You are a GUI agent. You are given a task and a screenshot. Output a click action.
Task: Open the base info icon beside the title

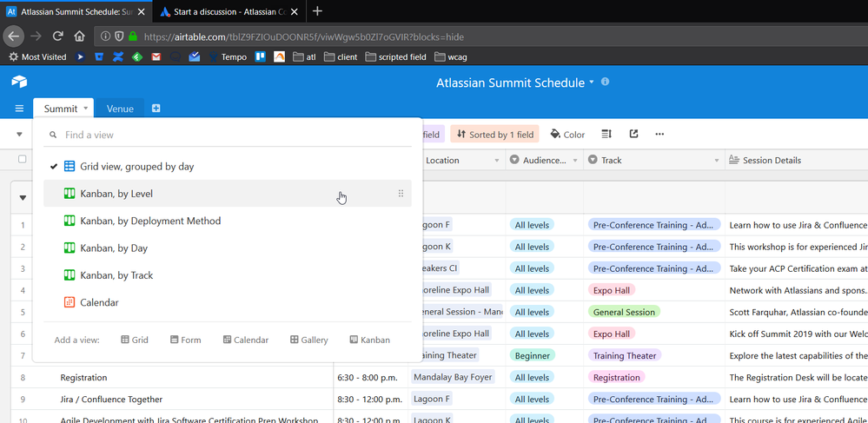click(x=605, y=82)
